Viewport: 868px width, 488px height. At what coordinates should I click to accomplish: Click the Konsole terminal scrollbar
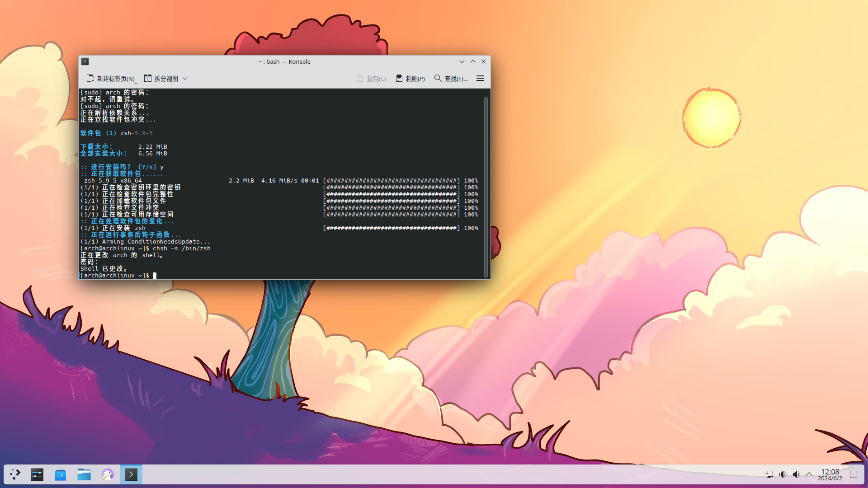[x=486, y=187]
